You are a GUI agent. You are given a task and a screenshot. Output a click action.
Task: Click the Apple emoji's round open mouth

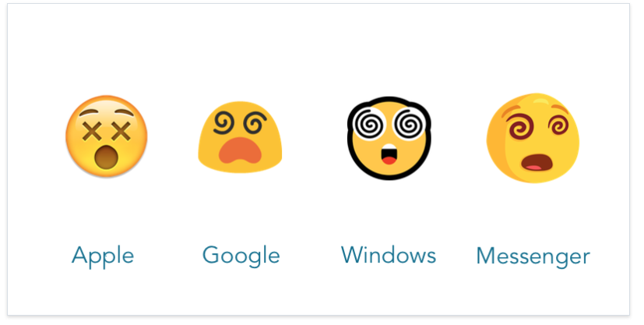point(106,157)
